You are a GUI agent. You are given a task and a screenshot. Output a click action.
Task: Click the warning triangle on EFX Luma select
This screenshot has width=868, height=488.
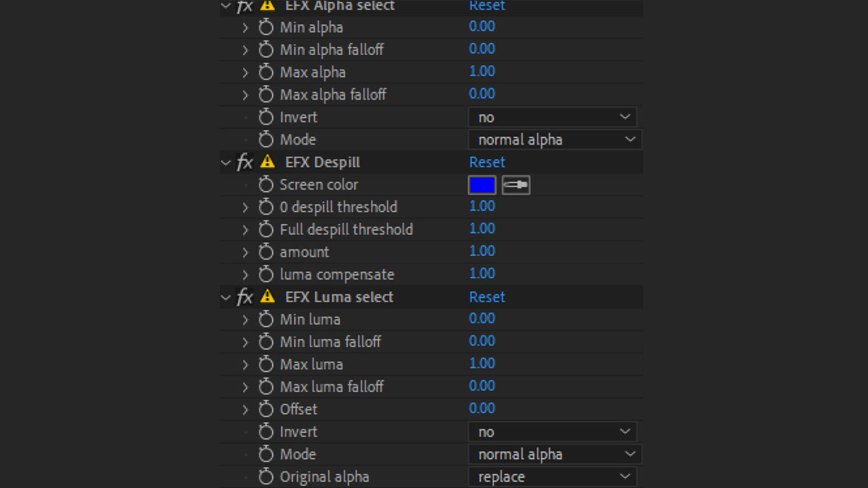click(267, 296)
